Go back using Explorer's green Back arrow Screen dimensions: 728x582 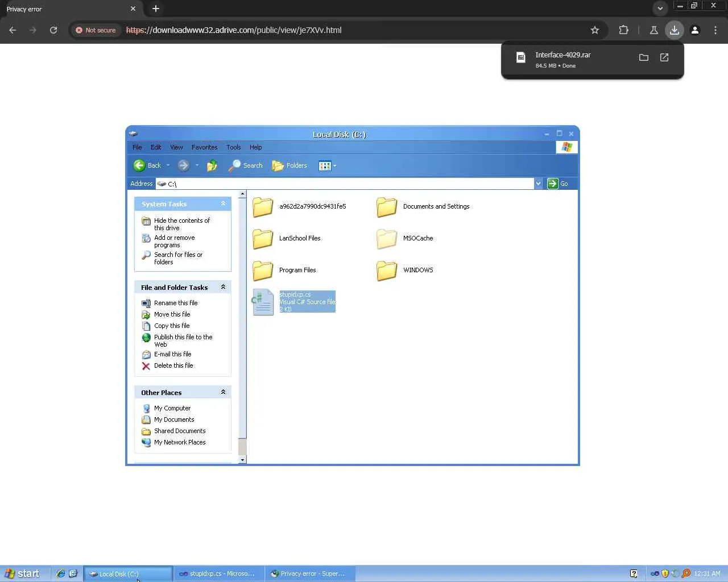[x=147, y=165]
